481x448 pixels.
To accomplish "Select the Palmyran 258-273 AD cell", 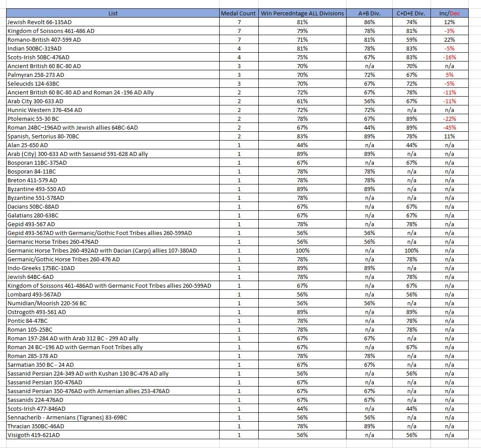I will coord(39,75).
